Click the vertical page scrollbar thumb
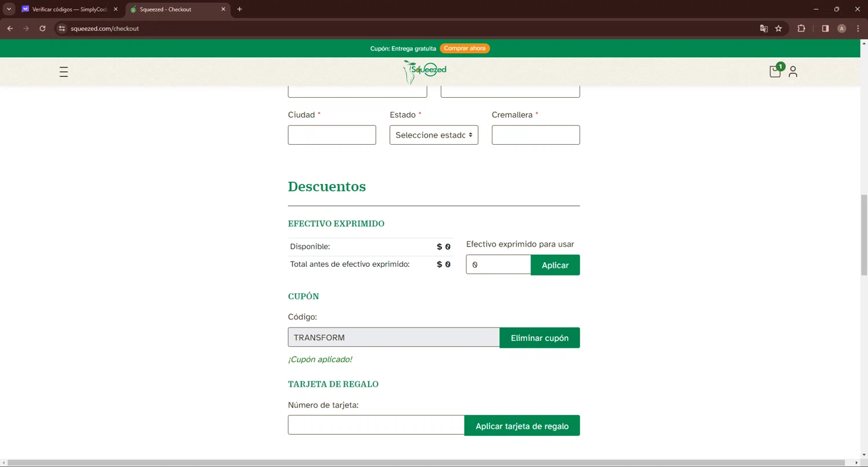868x467 pixels. tap(864, 231)
